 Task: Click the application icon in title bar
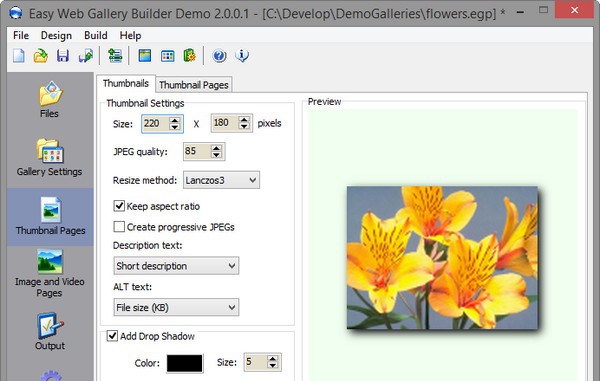click(16, 13)
